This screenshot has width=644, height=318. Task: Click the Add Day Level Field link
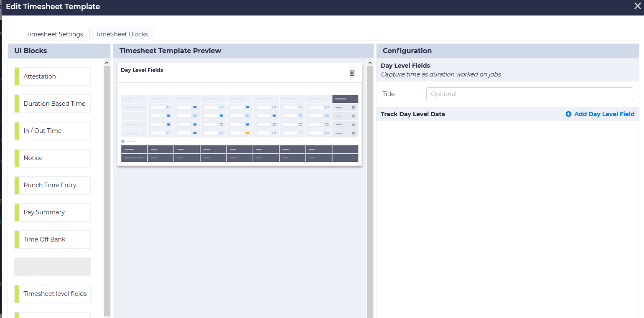coord(604,114)
